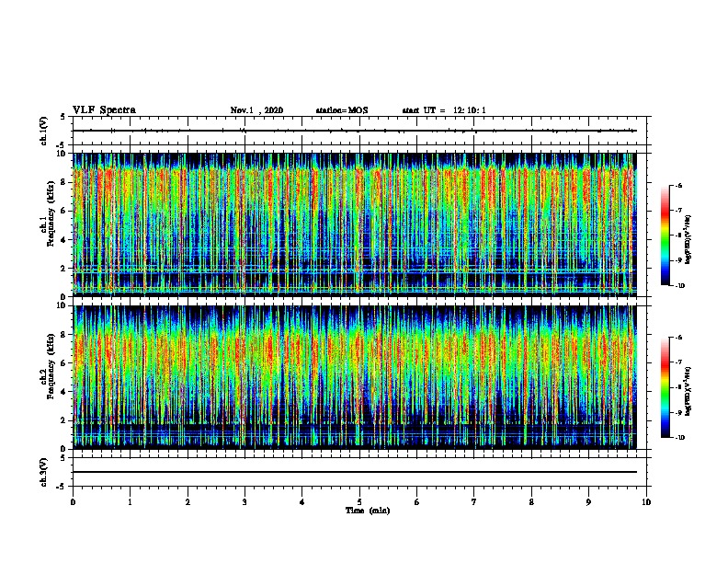Click the ch.3(V) waveform axis label

pos(44,472)
